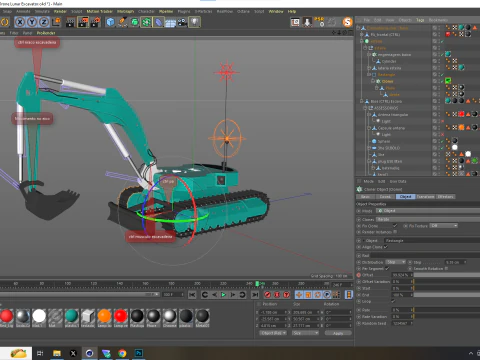480x360 pixels.
Task: Open the Tags menu in Object Manager
Action: click(x=420, y=20)
